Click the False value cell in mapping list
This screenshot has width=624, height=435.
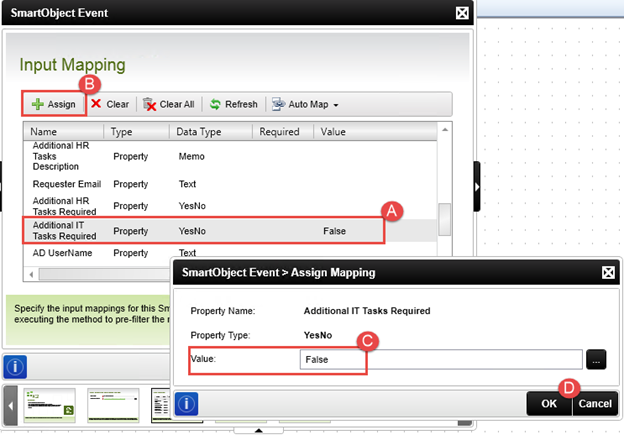click(x=334, y=231)
